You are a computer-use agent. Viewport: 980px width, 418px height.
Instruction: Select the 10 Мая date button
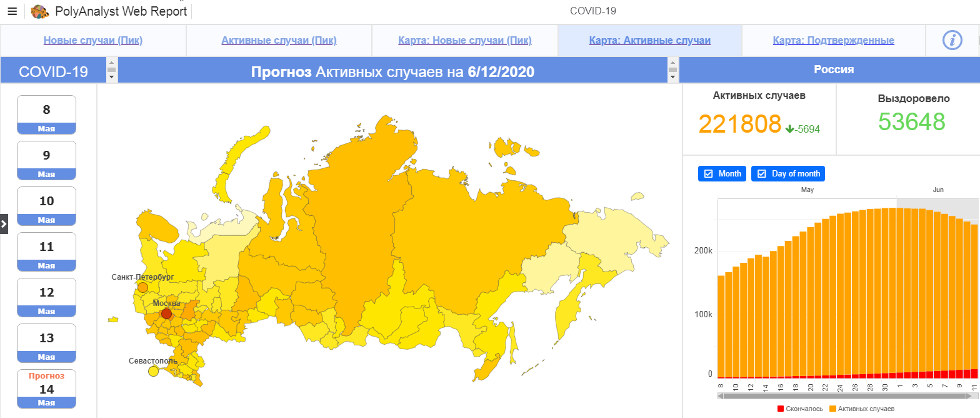click(x=46, y=206)
